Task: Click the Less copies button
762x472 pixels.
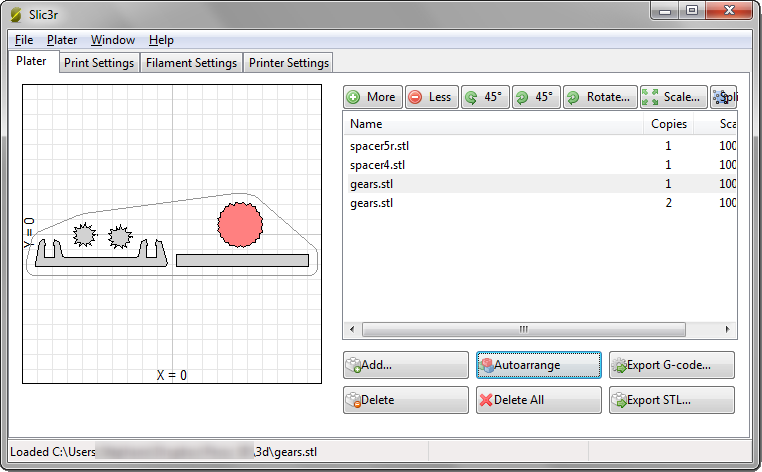Action: tap(432, 97)
